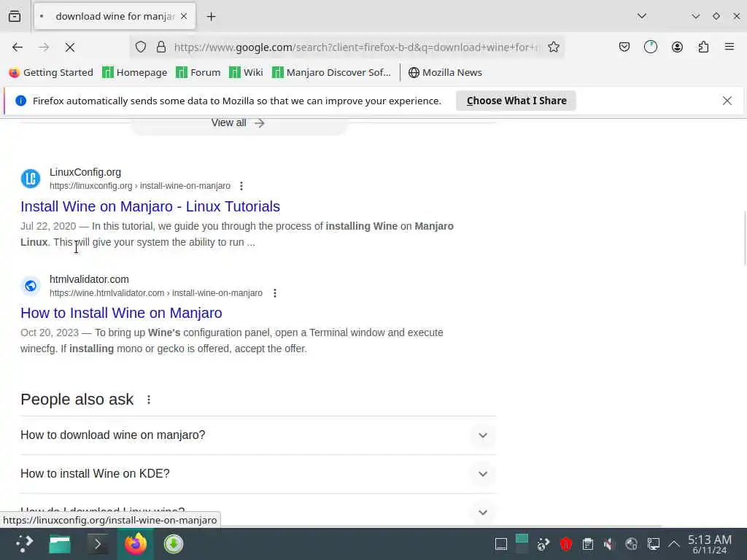This screenshot has width=747, height=560.
Task: Click the show desktop tray icon
Action: [x=500, y=544]
